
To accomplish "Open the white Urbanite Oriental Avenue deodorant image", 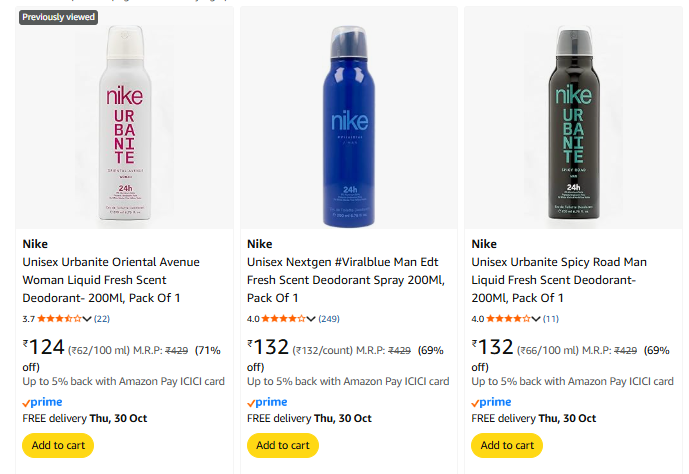I will click(125, 117).
